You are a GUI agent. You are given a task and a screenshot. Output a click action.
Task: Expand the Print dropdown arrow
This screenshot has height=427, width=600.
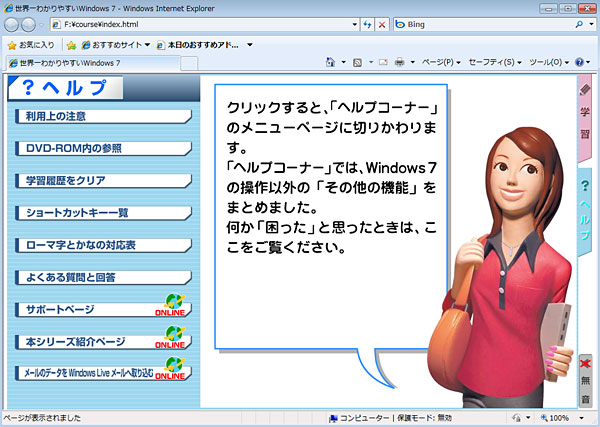pyautogui.click(x=412, y=62)
